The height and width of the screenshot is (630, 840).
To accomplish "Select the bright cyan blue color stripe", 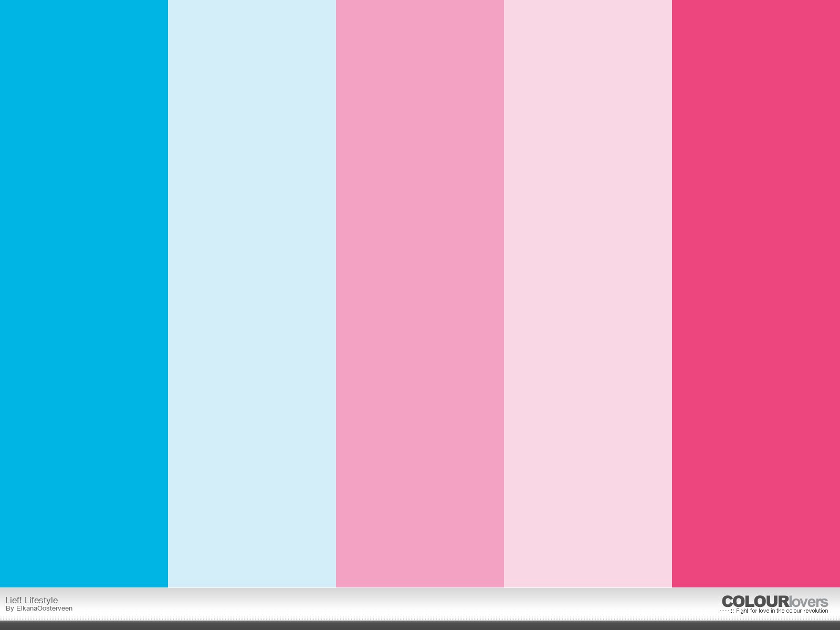I will point(84,293).
